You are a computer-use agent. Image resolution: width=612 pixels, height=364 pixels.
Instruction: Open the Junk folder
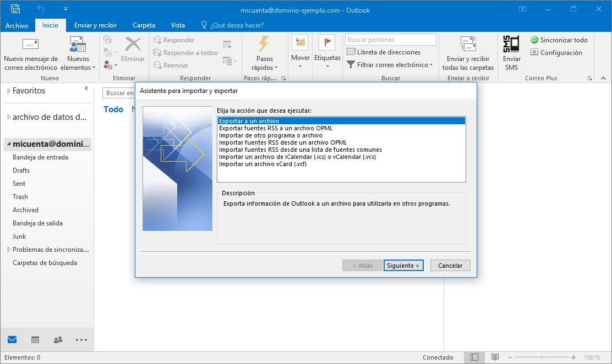19,236
